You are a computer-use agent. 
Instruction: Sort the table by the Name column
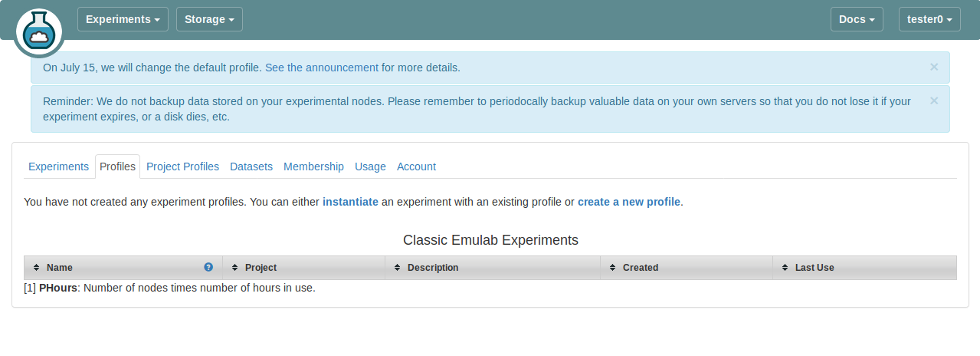(60, 268)
